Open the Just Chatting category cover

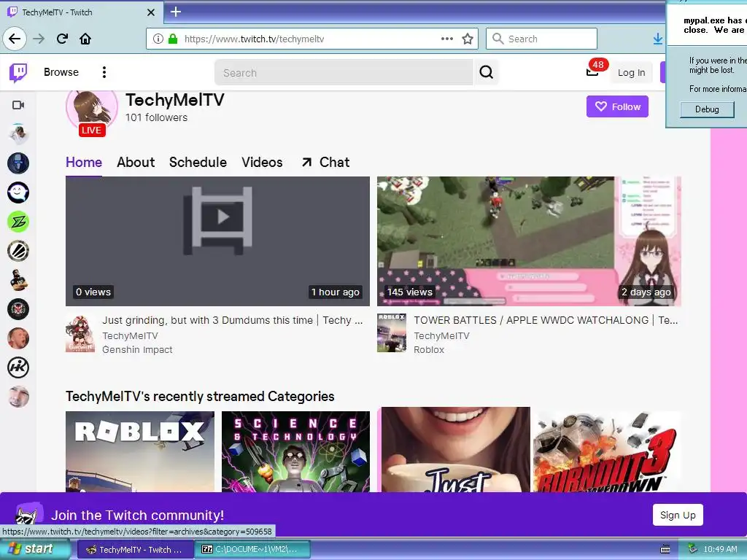pyautogui.click(x=455, y=449)
